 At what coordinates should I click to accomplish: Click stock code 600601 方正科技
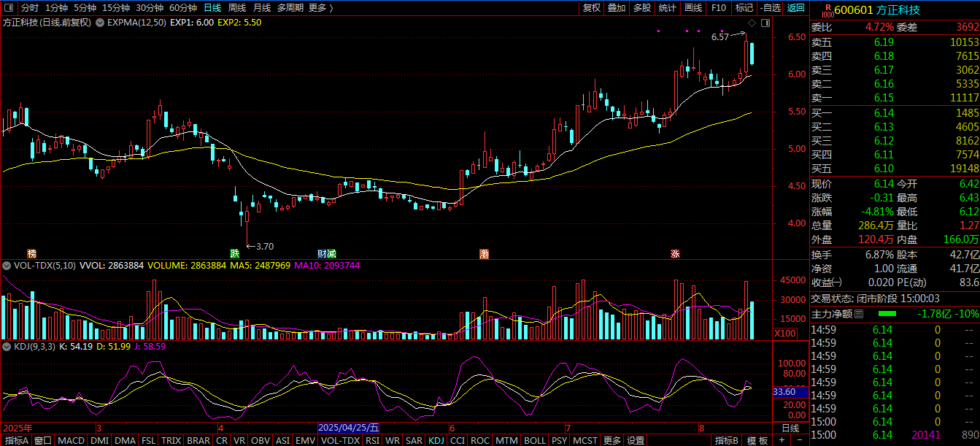point(877,9)
